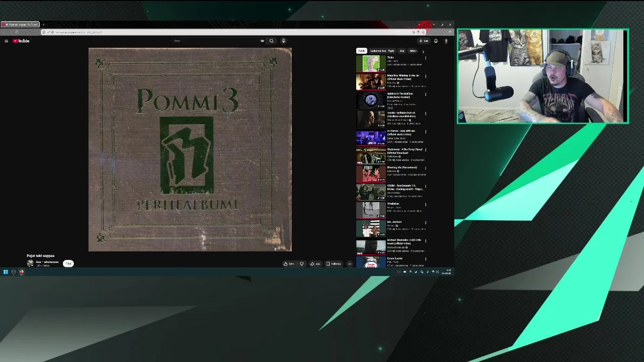
Task: Select the 'Kaikki' filter chip
Action: [x=361, y=51]
